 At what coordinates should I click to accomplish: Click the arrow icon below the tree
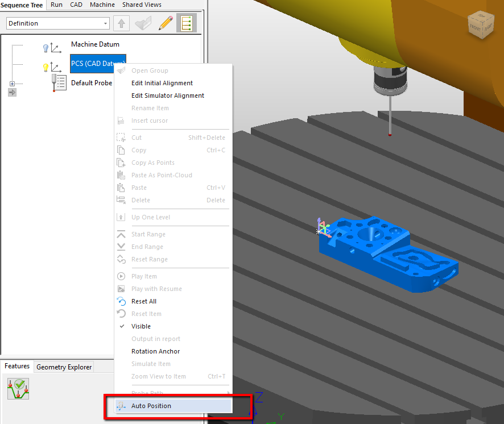tap(12, 92)
